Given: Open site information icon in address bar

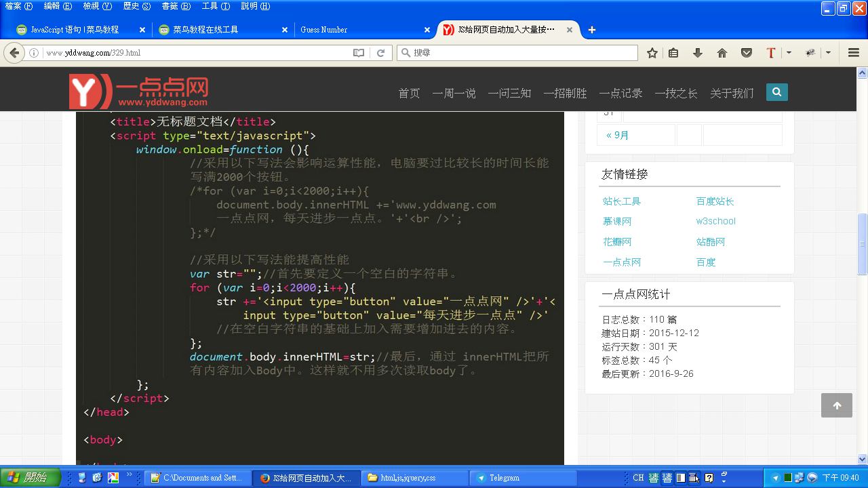Looking at the screenshot, I should point(34,53).
